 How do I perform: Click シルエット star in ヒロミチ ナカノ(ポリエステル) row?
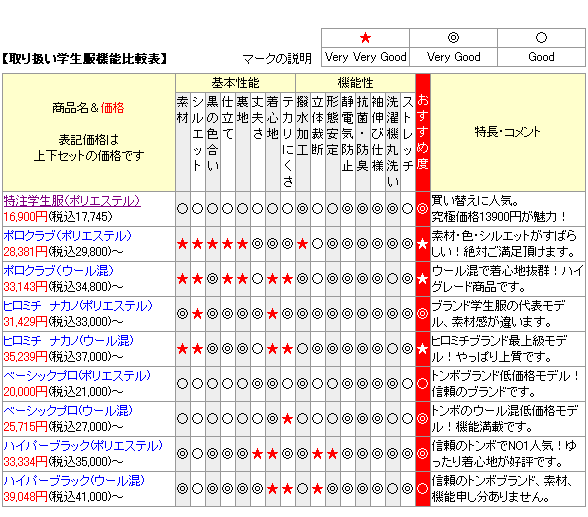[x=198, y=314]
